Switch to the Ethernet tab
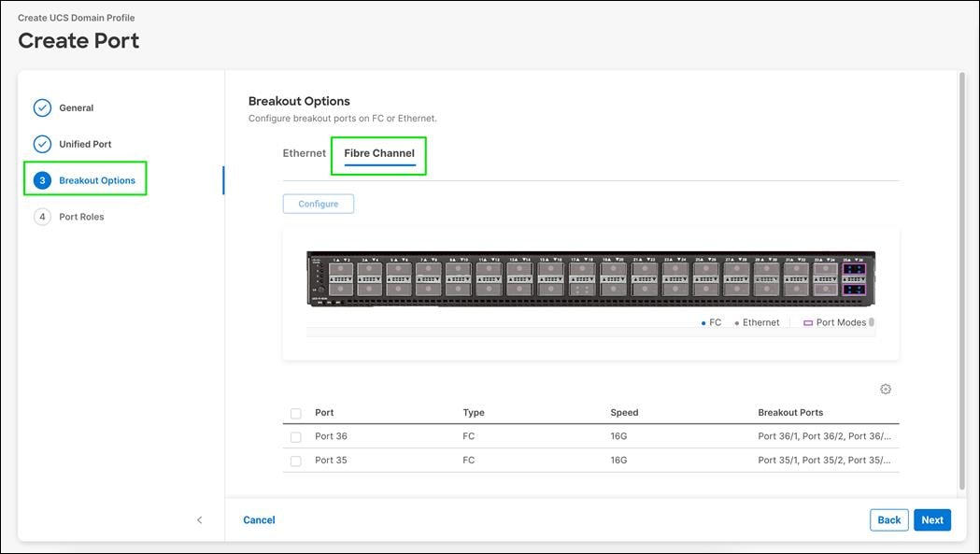Image resolution: width=980 pixels, height=554 pixels. (304, 152)
